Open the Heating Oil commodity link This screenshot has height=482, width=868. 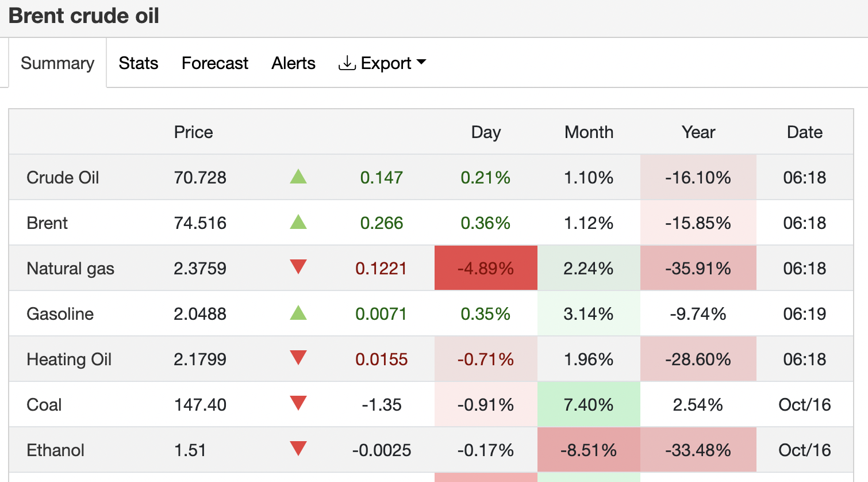(69, 359)
